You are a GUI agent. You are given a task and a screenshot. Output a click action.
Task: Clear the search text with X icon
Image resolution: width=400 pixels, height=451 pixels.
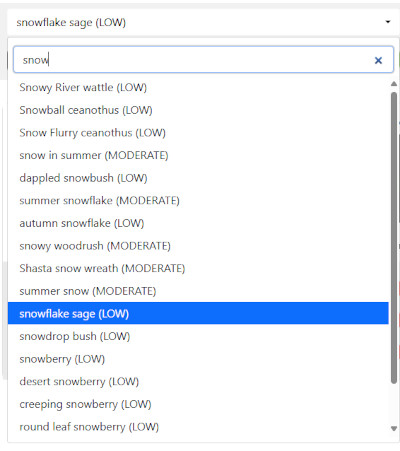tap(378, 60)
